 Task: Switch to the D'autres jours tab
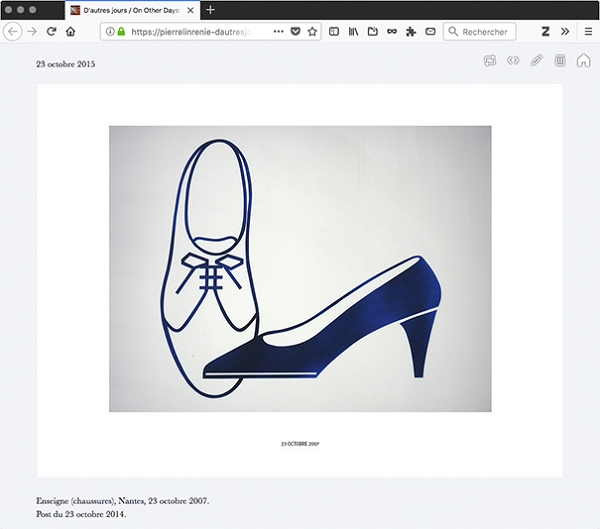click(x=130, y=9)
